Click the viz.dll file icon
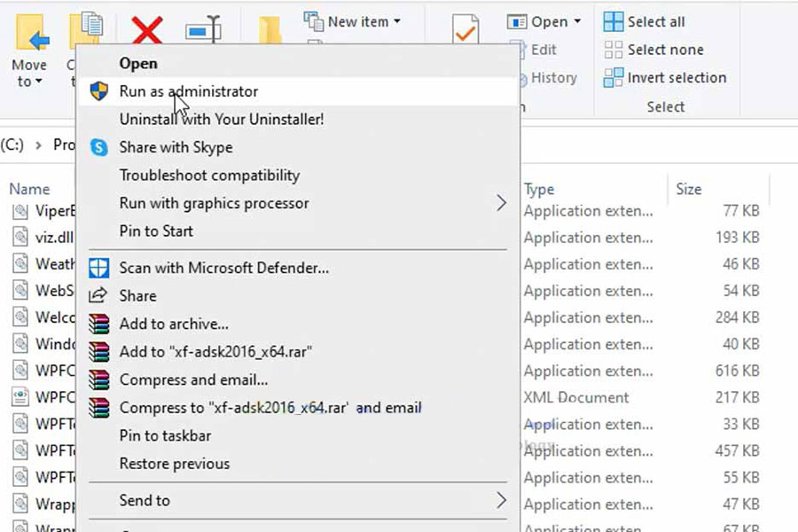This screenshot has height=532, width=798. [20, 238]
